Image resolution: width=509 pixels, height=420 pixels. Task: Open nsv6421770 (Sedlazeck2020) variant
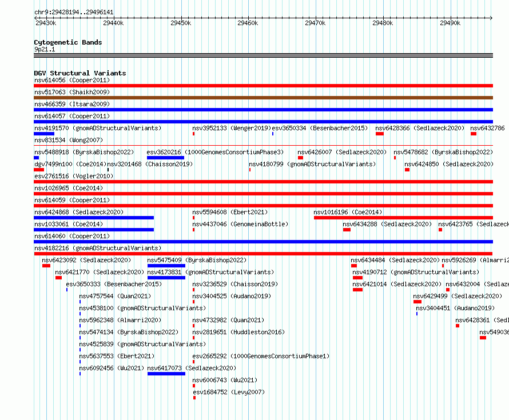[100, 272]
